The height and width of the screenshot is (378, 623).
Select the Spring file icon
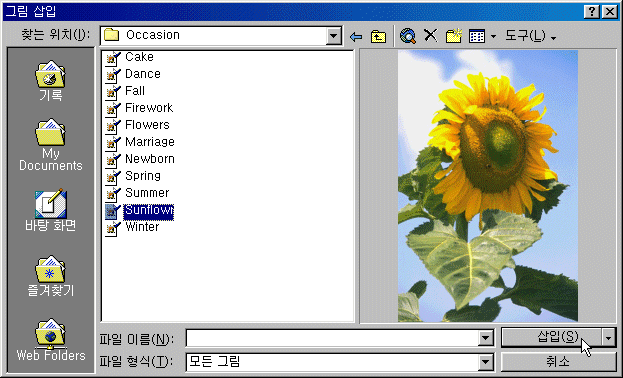pyautogui.click(x=112, y=177)
